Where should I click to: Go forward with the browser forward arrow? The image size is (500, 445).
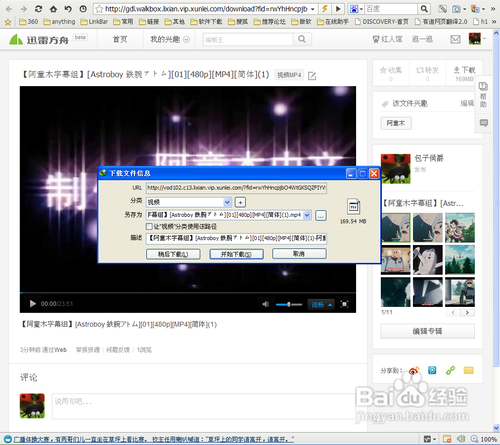tap(23, 9)
